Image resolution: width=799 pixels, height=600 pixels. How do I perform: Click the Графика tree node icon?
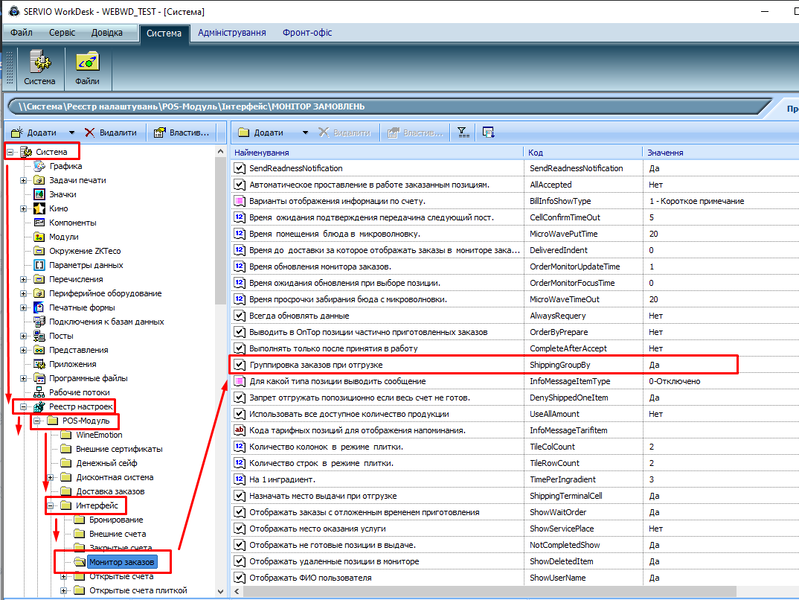[40, 166]
